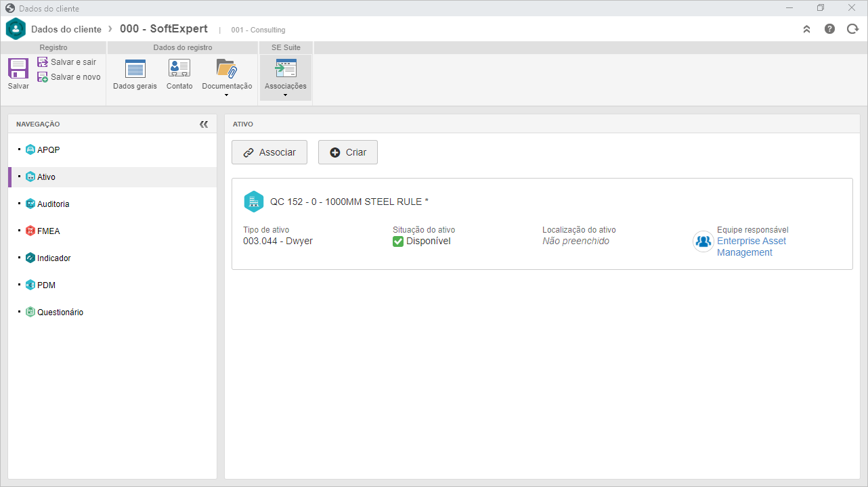
Task: Click the Salvar floppy disk icon
Action: click(x=18, y=68)
